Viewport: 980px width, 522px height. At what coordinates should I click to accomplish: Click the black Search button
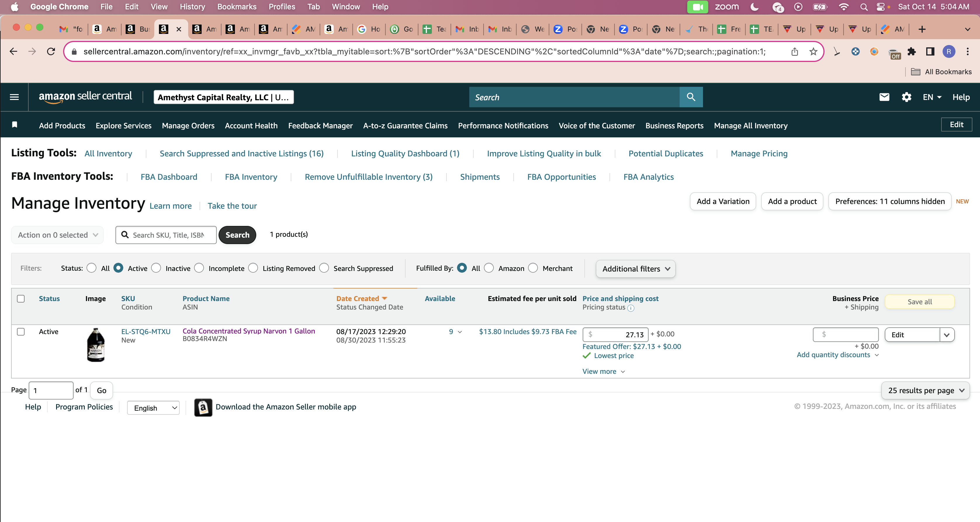(x=237, y=235)
